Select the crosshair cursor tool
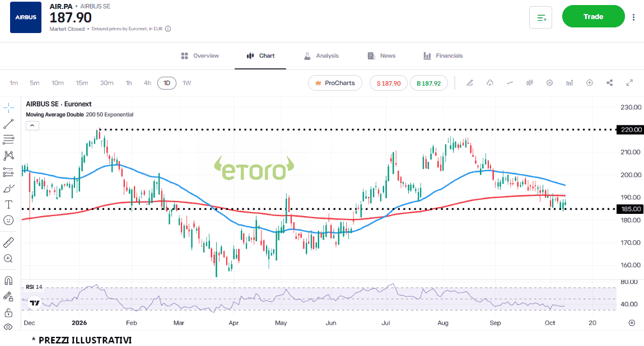Screen dimensions: 644x346 [x=8, y=108]
